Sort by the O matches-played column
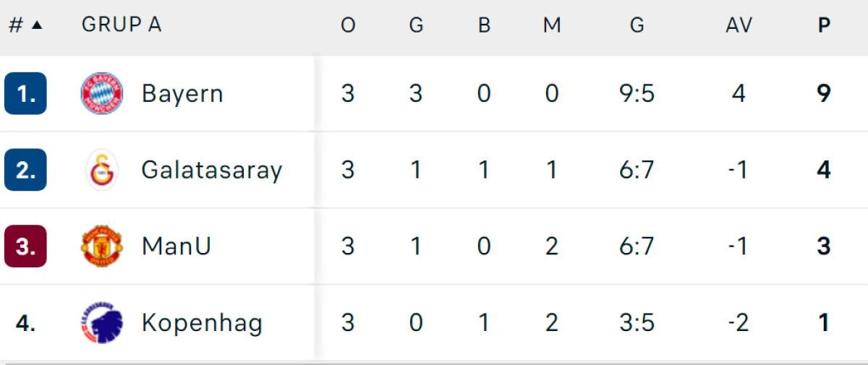 coord(348,25)
